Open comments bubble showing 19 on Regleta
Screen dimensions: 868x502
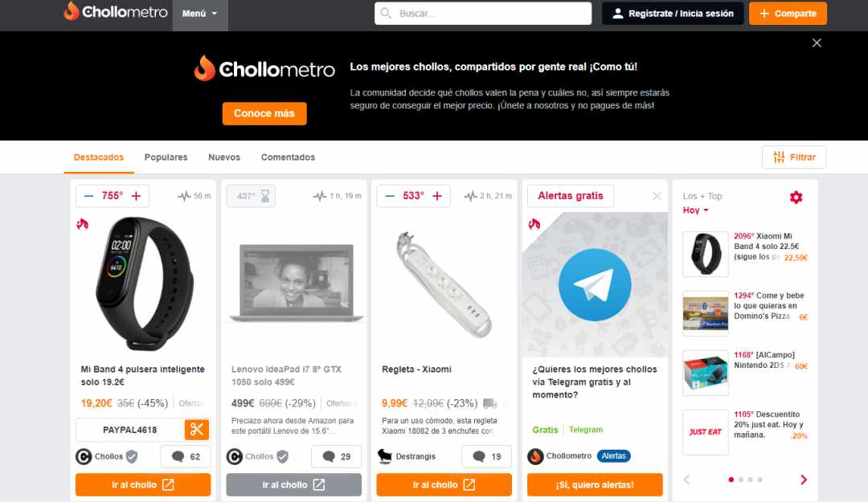(x=486, y=456)
